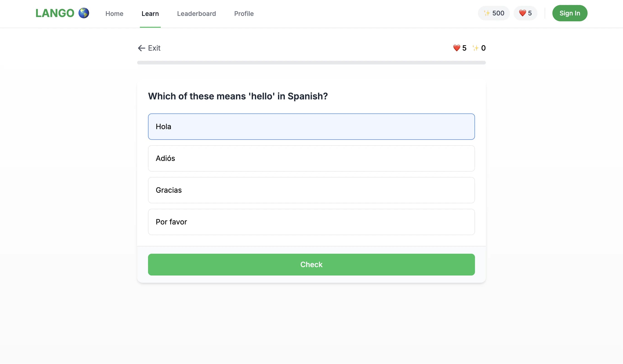Click the quiz question text about 'hello'

238,96
